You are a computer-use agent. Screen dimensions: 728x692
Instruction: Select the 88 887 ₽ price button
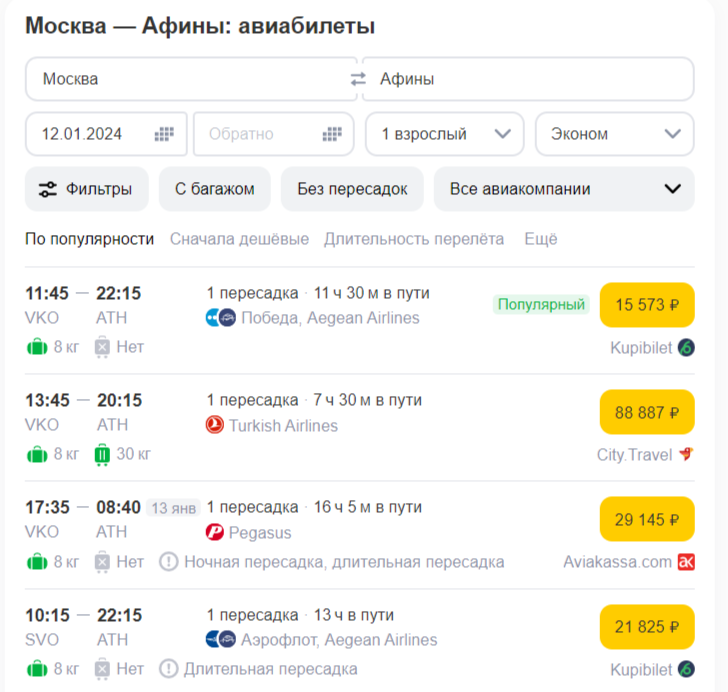tap(647, 412)
